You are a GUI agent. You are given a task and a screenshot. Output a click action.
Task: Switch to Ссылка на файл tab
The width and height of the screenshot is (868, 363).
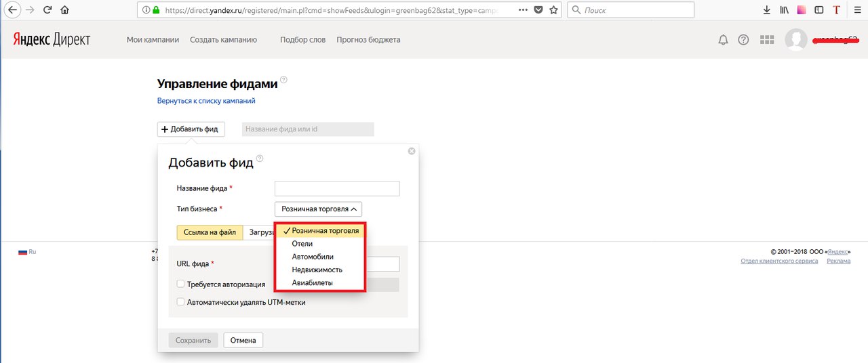(x=210, y=232)
